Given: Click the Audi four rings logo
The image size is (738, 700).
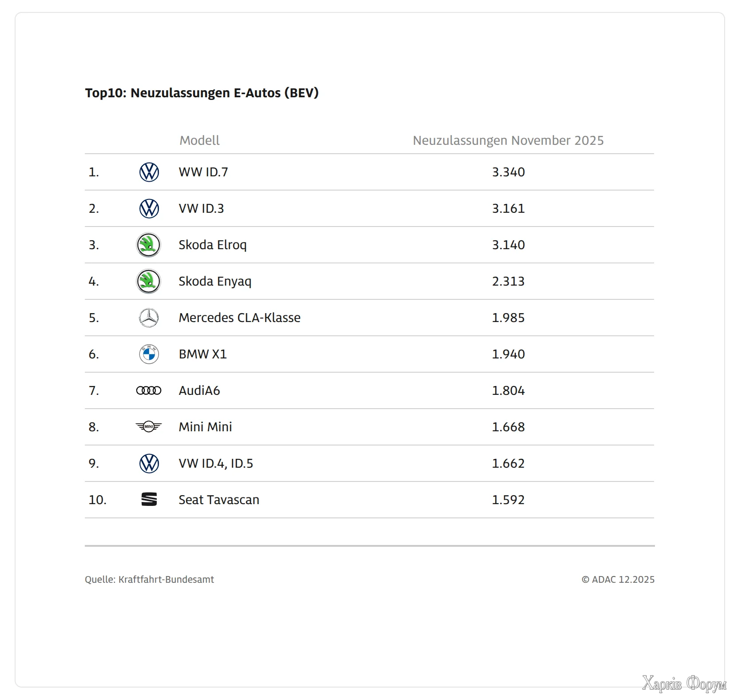Looking at the screenshot, I should [x=149, y=390].
